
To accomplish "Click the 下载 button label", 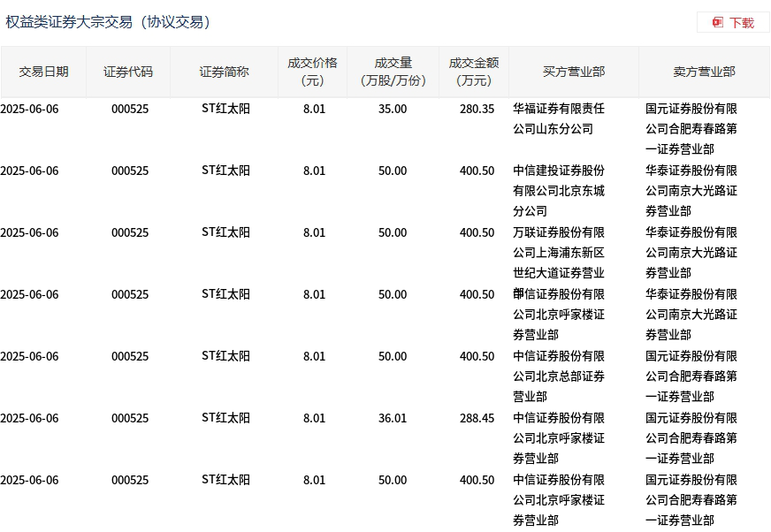I will point(742,23).
